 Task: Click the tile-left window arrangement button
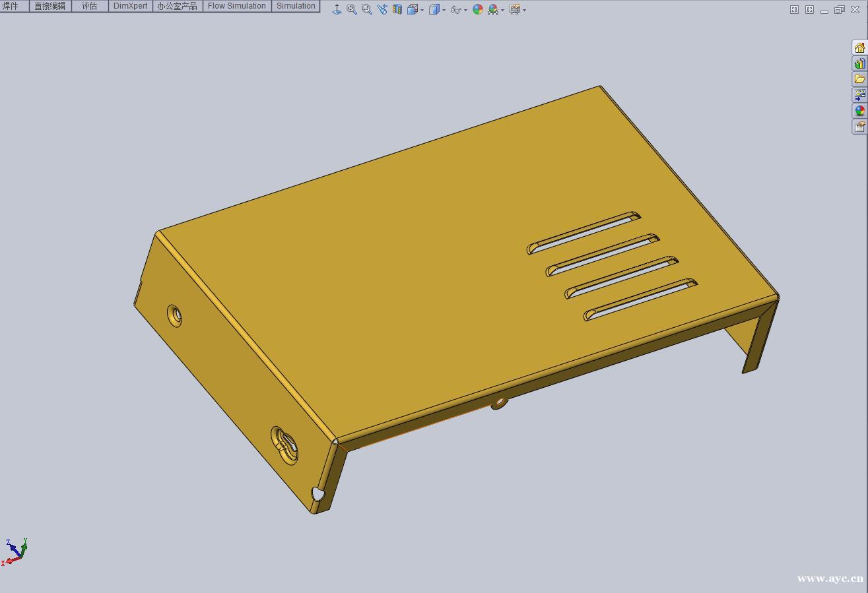coord(794,9)
